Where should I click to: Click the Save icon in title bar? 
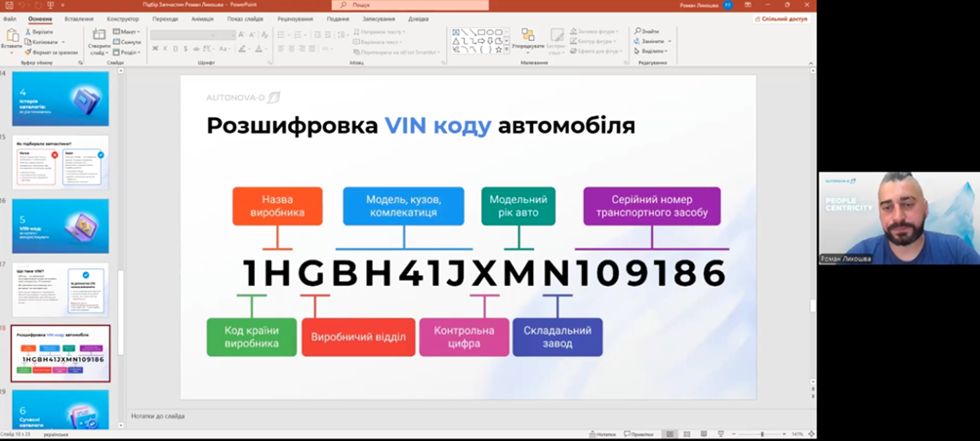tap(7, 6)
